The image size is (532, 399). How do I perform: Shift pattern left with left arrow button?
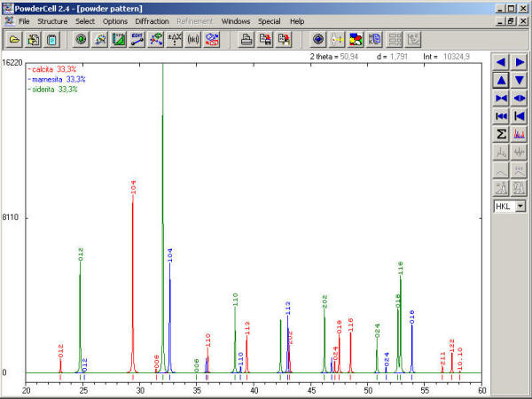click(501, 62)
